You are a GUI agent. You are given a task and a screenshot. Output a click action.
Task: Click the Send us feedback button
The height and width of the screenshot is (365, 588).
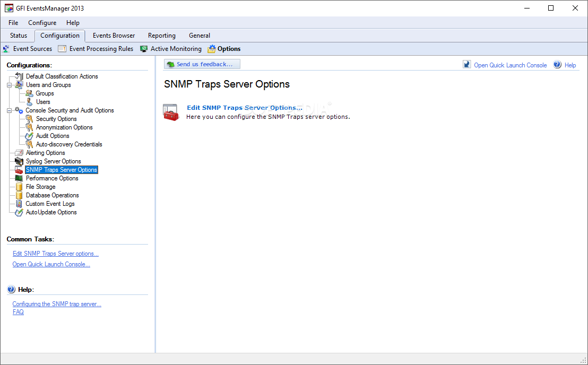click(x=202, y=64)
